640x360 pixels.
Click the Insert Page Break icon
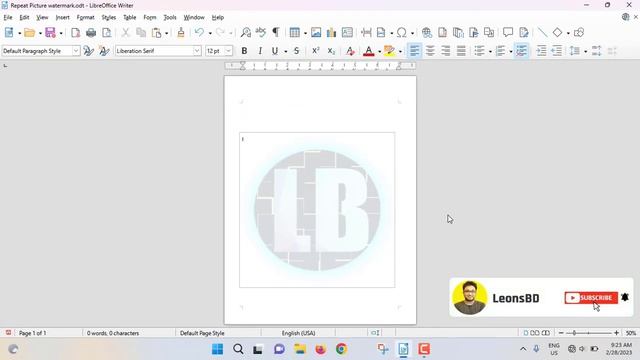[366, 33]
